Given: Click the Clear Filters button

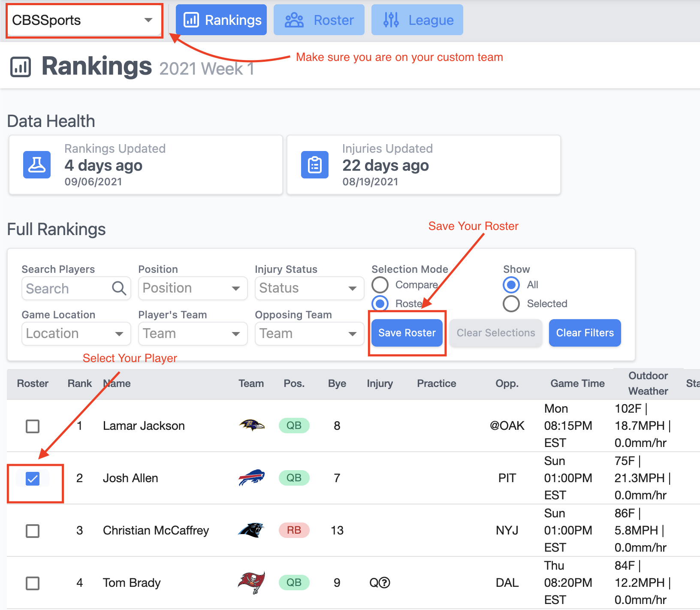Looking at the screenshot, I should [585, 333].
